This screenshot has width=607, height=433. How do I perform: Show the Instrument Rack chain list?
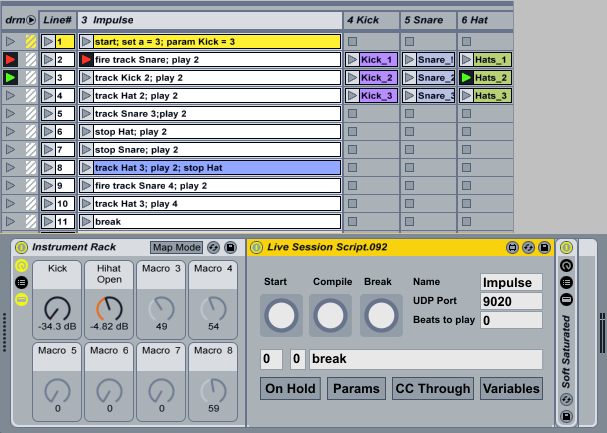[x=20, y=283]
